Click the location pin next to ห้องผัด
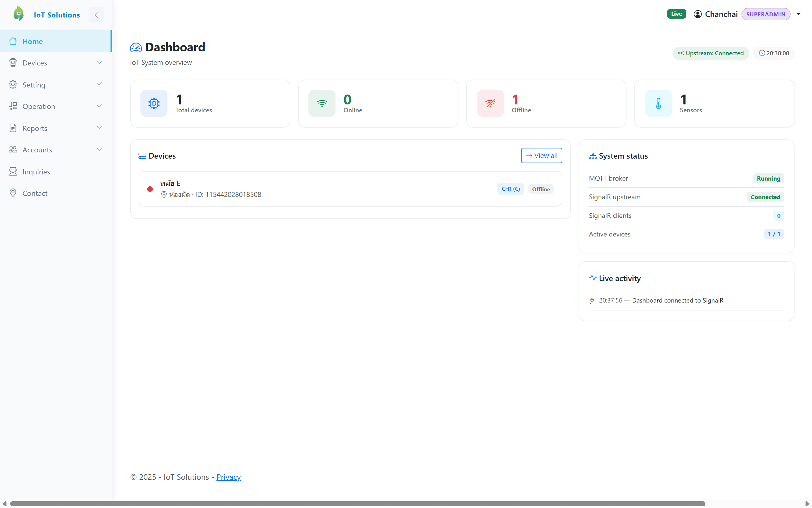 (164, 194)
